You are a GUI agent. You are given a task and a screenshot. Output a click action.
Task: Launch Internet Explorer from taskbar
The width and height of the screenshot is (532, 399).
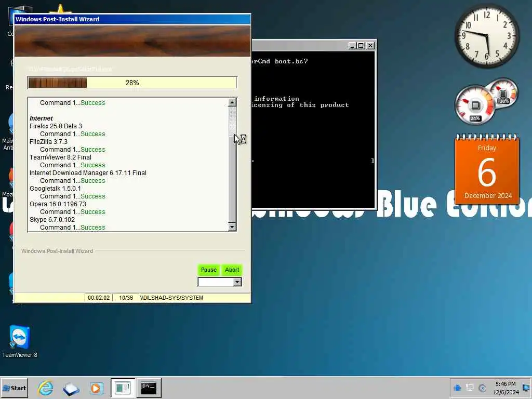click(x=46, y=388)
